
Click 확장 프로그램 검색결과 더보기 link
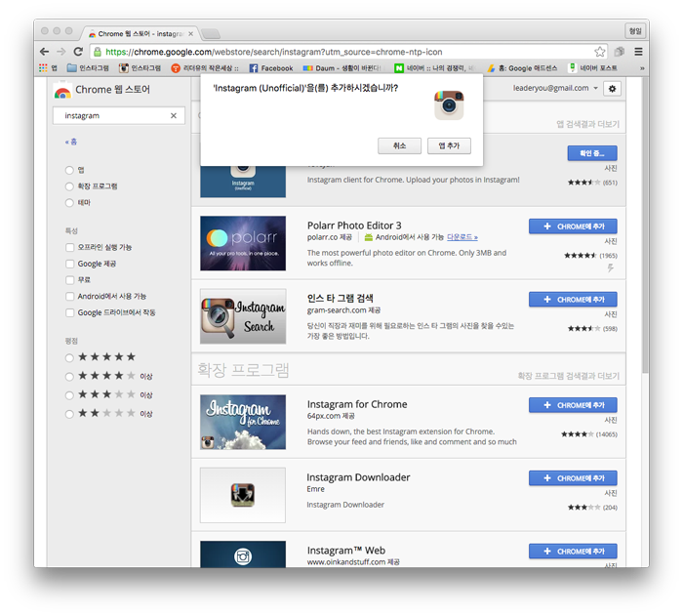click(x=569, y=376)
